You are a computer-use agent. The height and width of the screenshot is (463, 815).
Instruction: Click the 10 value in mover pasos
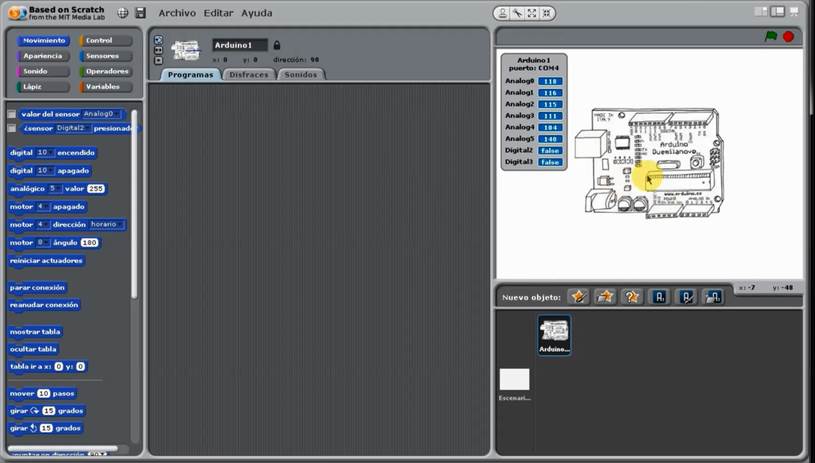coord(44,393)
